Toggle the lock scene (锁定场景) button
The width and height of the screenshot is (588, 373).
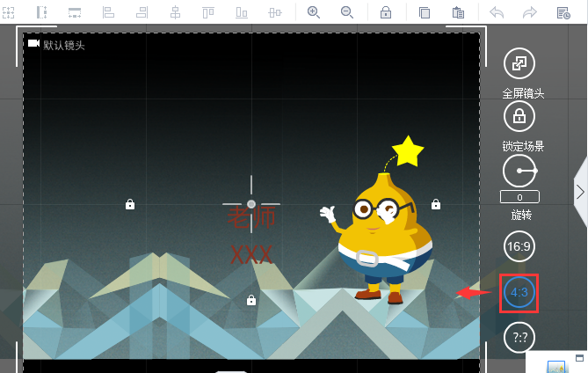[x=519, y=116]
